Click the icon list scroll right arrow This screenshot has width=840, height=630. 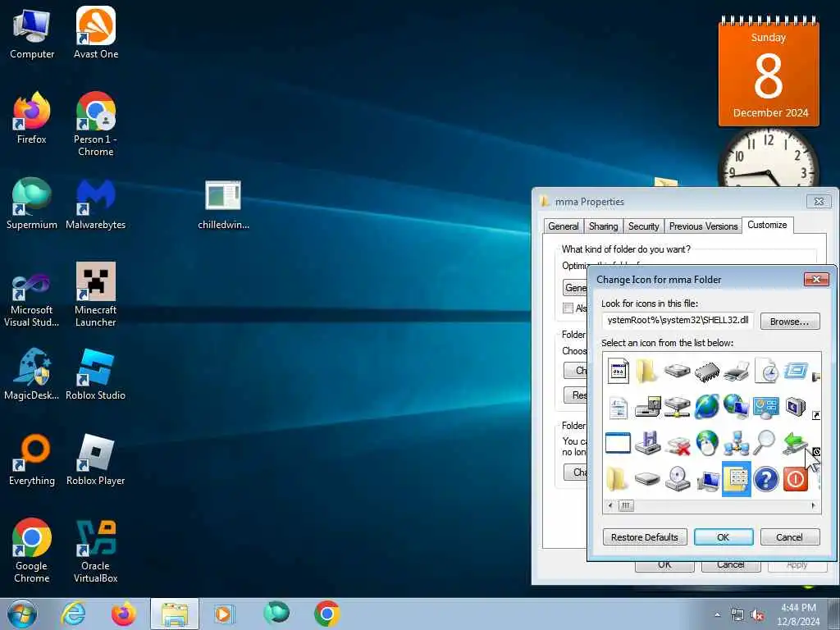(814, 505)
